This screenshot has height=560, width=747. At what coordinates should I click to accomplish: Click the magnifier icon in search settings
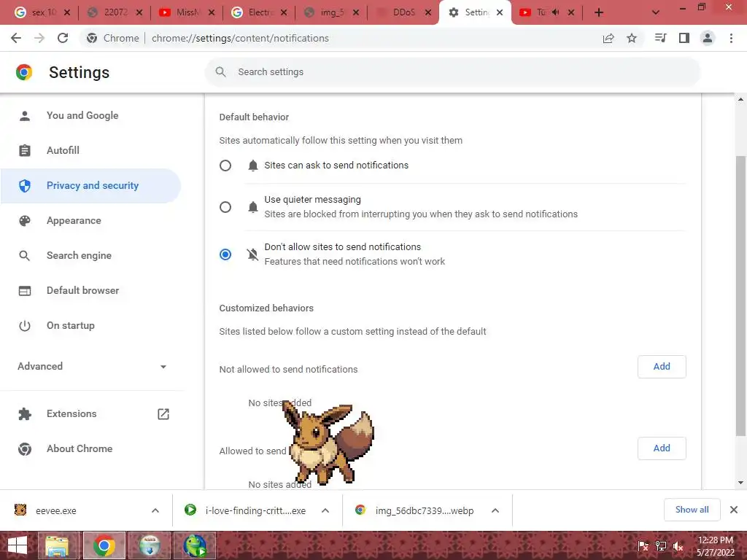(220, 72)
